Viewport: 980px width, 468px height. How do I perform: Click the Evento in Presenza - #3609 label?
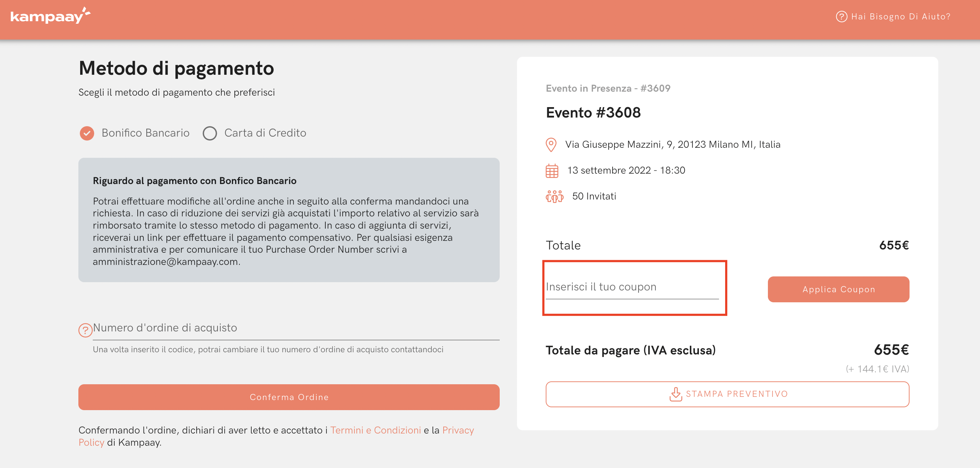[x=608, y=88]
